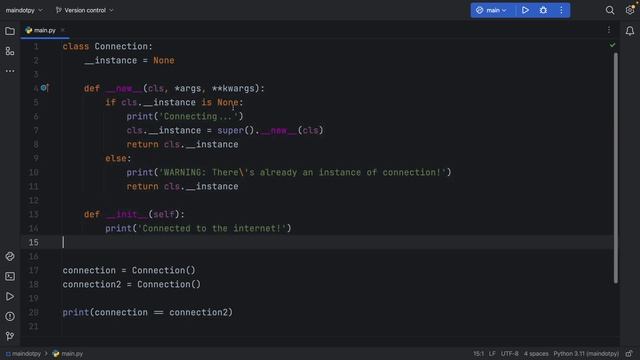
Task: Change the UTF-8 file encoding
Action: (x=509, y=353)
